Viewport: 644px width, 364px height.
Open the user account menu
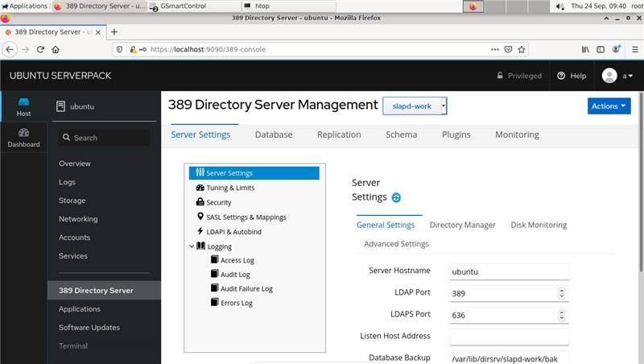tap(617, 76)
